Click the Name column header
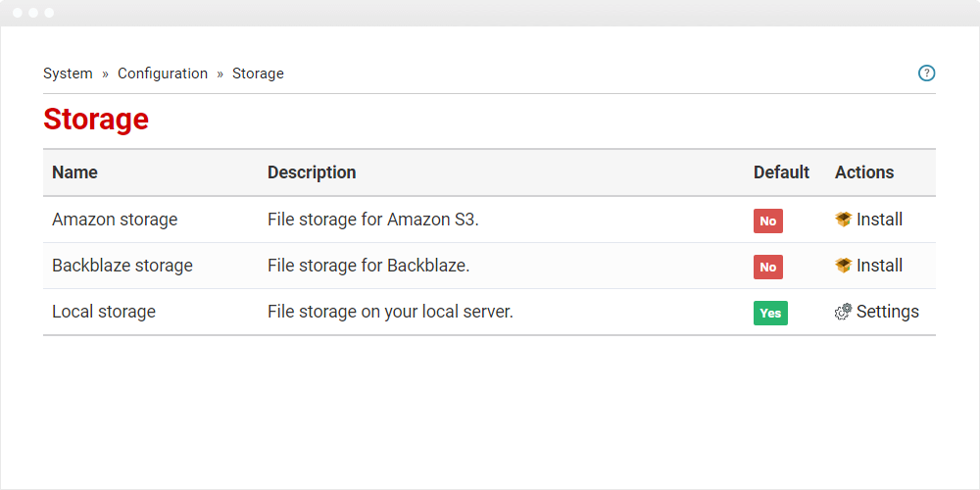This screenshot has width=980, height=490. 74,171
